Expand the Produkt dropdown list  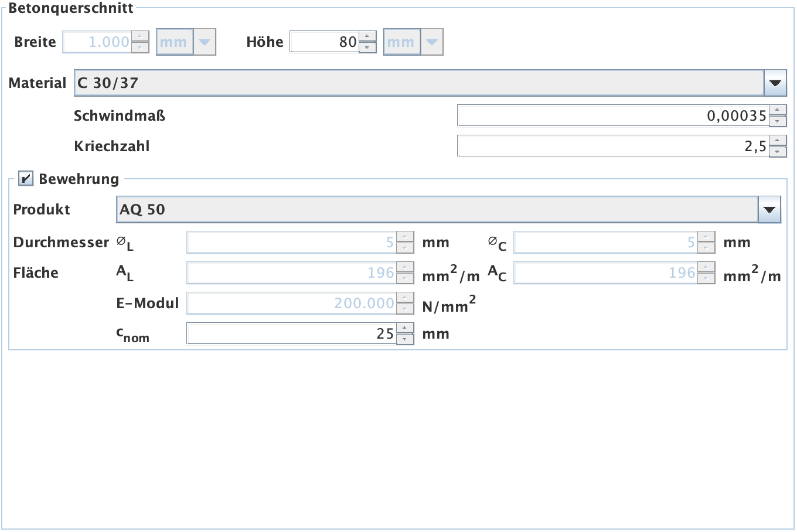click(x=769, y=210)
